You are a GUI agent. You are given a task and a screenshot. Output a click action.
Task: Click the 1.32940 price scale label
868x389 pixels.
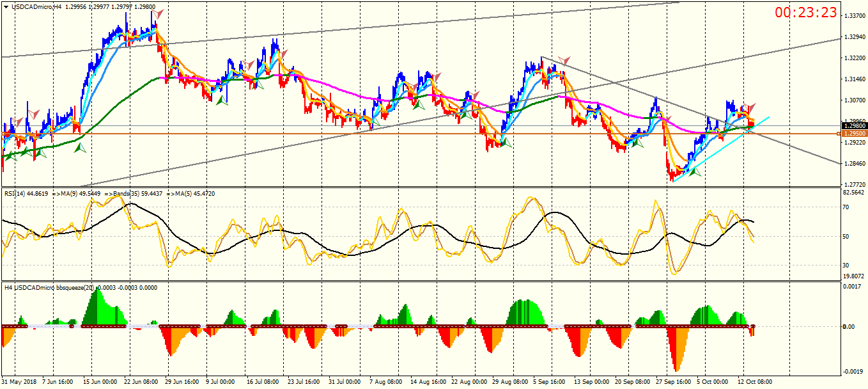click(x=855, y=36)
